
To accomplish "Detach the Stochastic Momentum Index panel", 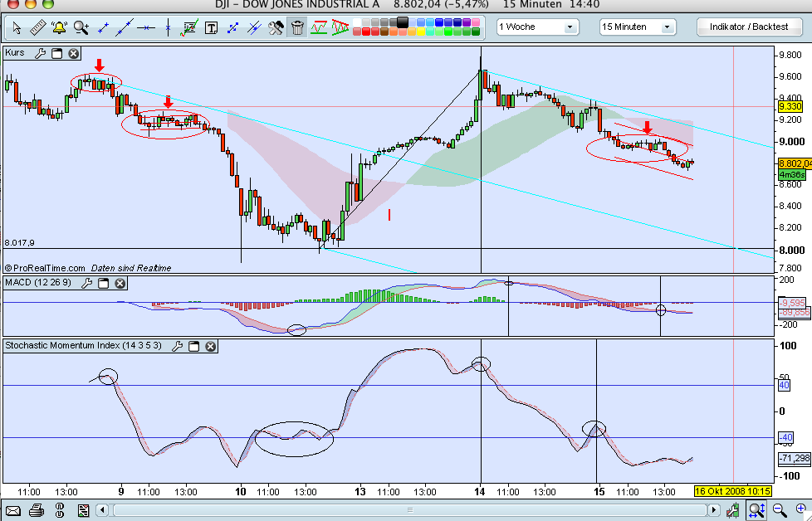I will point(193,346).
